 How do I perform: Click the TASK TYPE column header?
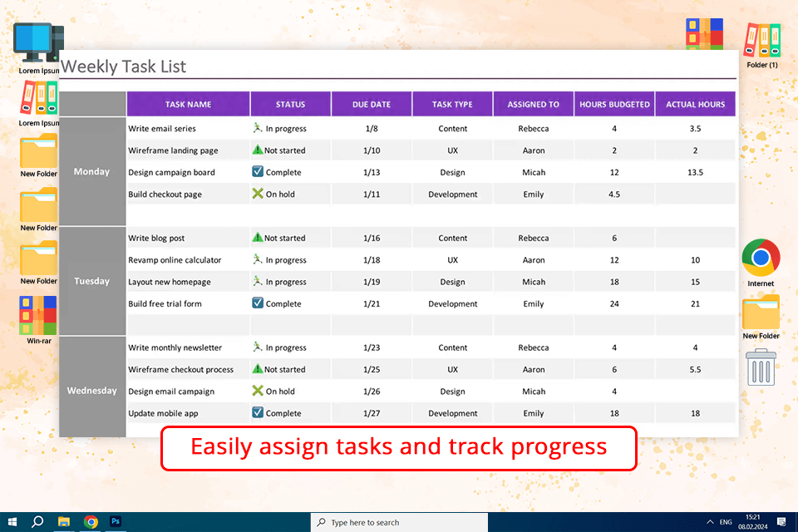tap(452, 104)
